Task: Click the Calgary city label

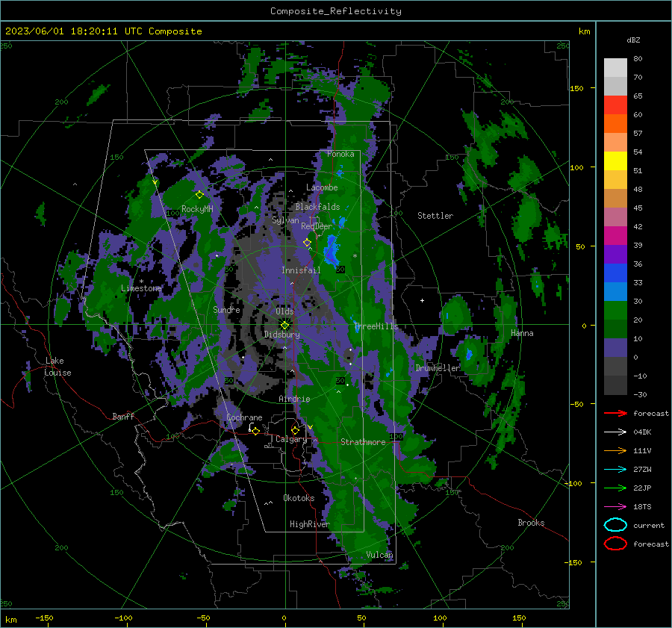Action: tap(291, 439)
